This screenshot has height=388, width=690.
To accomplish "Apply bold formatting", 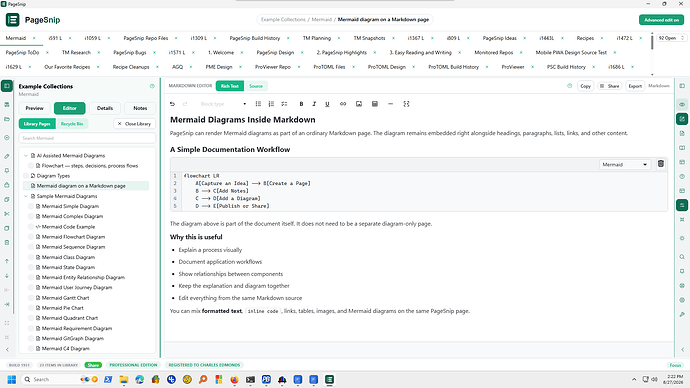I will [301, 104].
